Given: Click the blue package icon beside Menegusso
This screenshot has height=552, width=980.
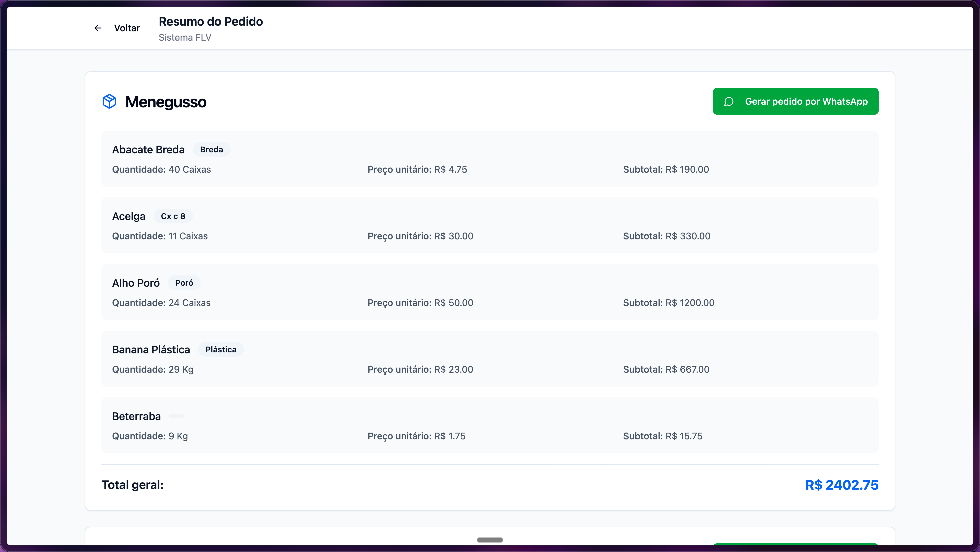Looking at the screenshot, I should tap(109, 102).
